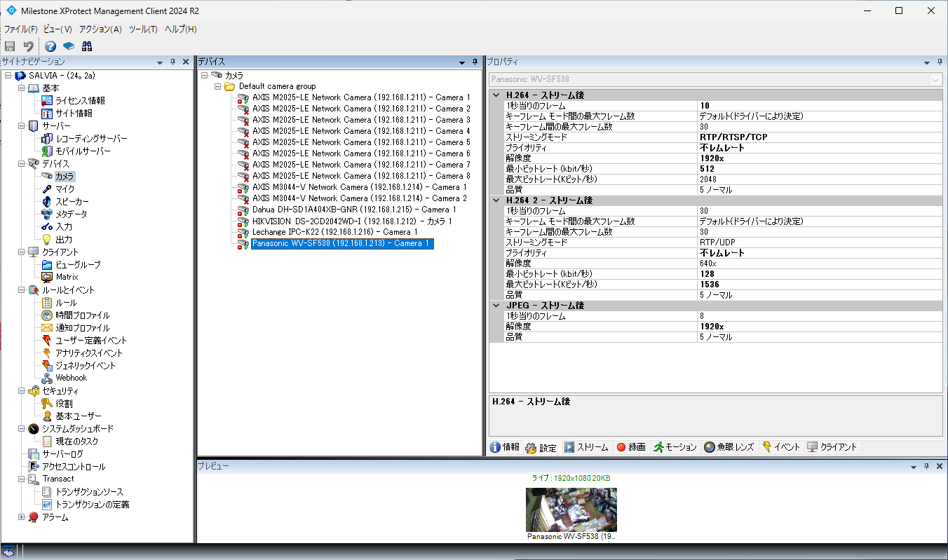
Task: Select HIKVISION DS-2CD2042WD-I camera
Action: (352, 221)
